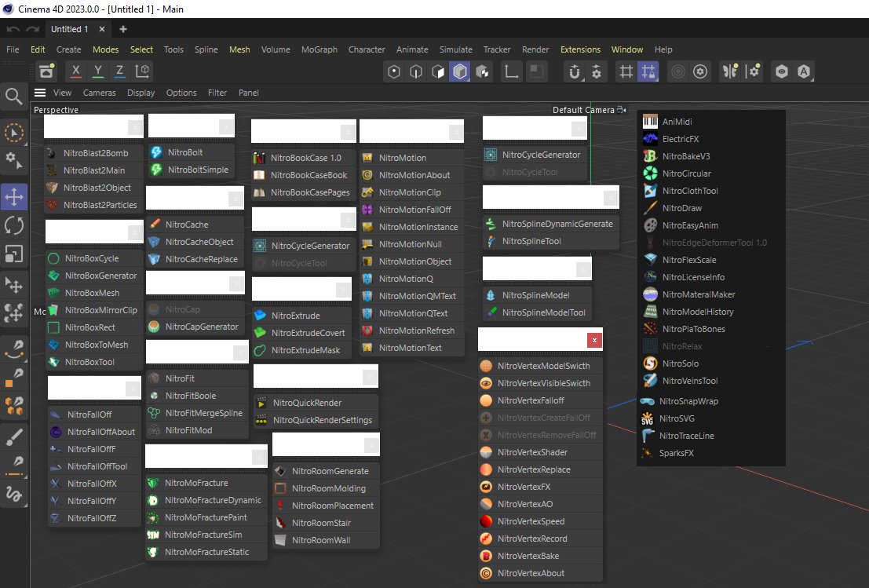
Task: Open the viewport Display menu
Action: click(x=141, y=93)
